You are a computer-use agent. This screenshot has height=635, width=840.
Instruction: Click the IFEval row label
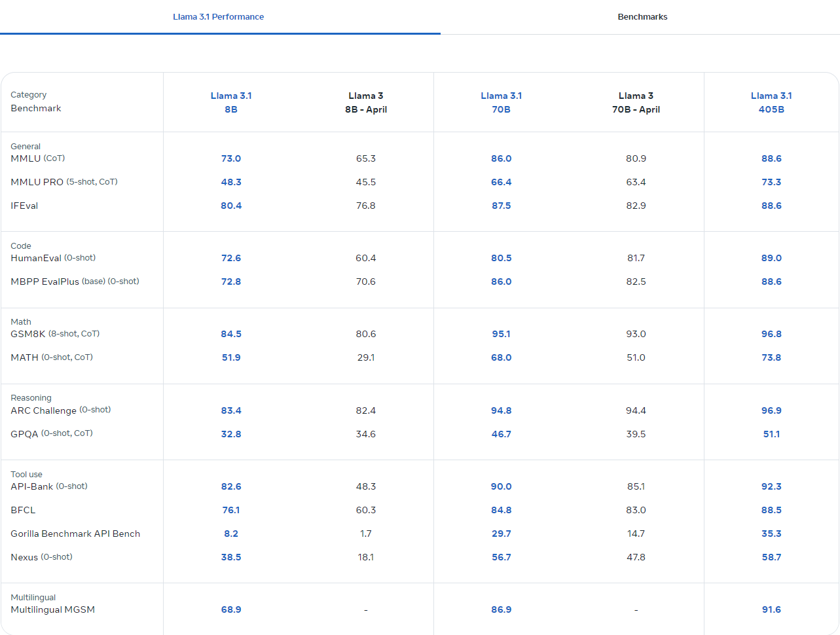click(24, 206)
